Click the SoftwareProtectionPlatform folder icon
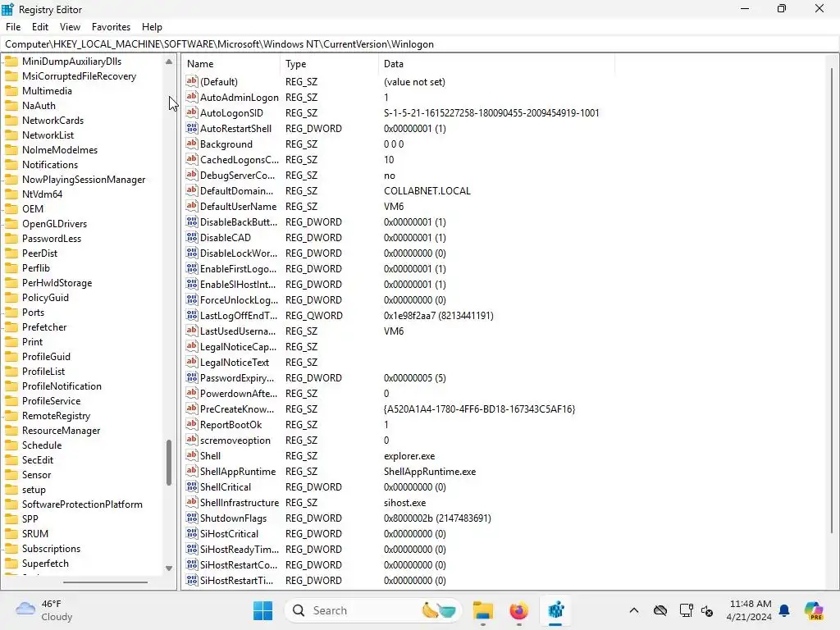 [11, 504]
